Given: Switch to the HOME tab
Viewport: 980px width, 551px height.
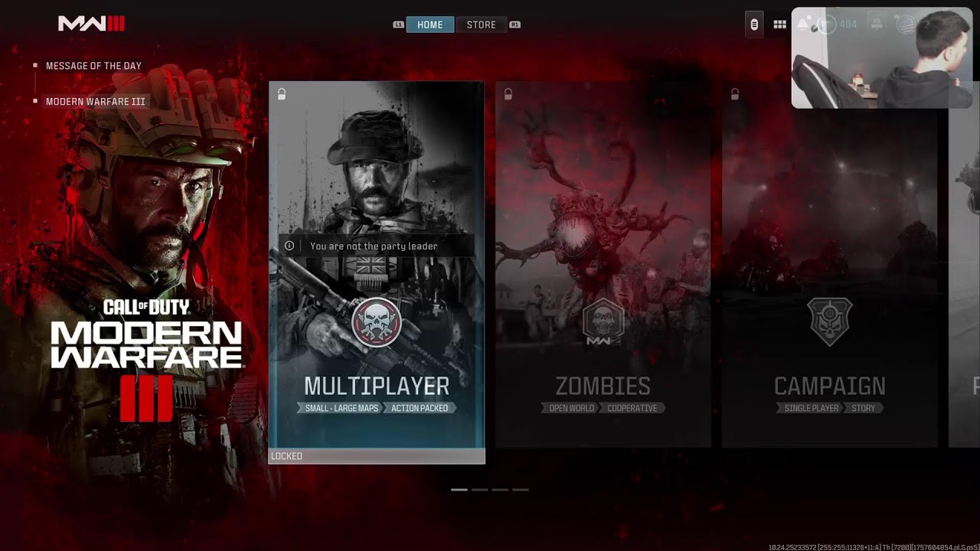Looking at the screenshot, I should (x=430, y=24).
